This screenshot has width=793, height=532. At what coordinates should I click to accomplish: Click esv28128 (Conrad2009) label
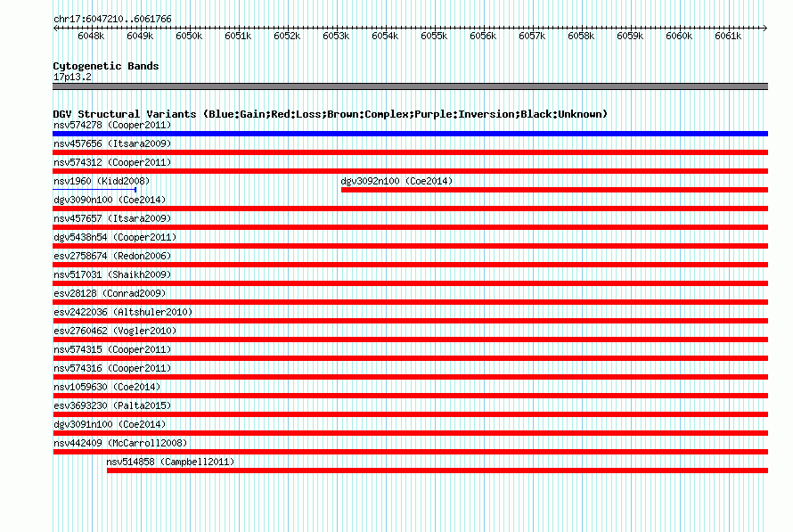[110, 293]
